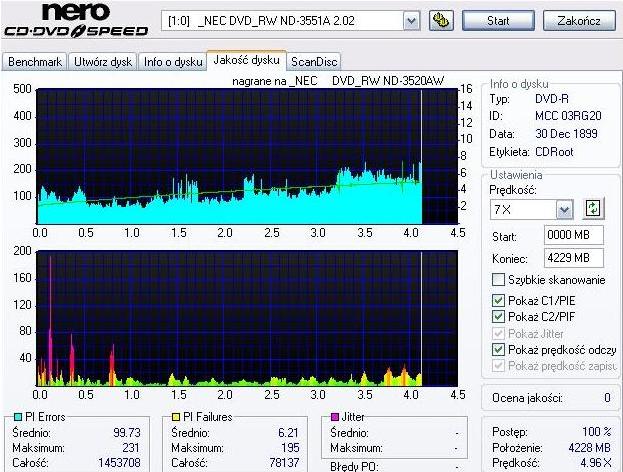
Task: Toggle Pokaż prędkość odczytu checkbox
Action: [x=498, y=350]
